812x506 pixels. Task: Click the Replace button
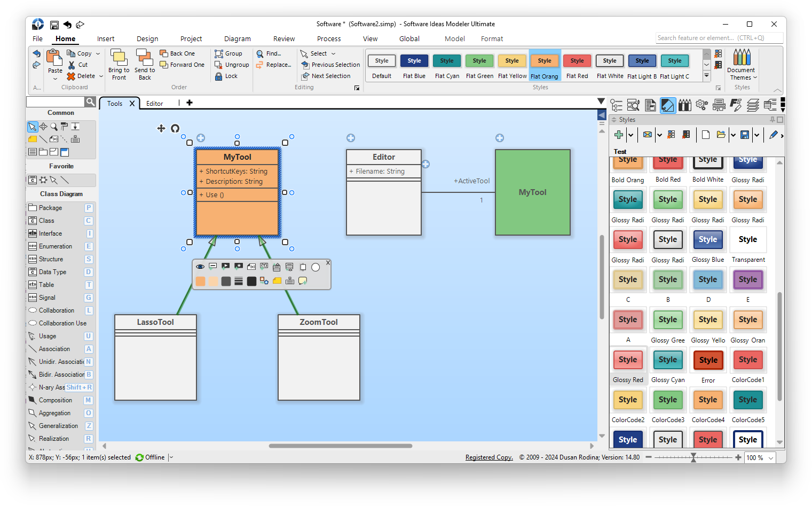[x=273, y=65]
